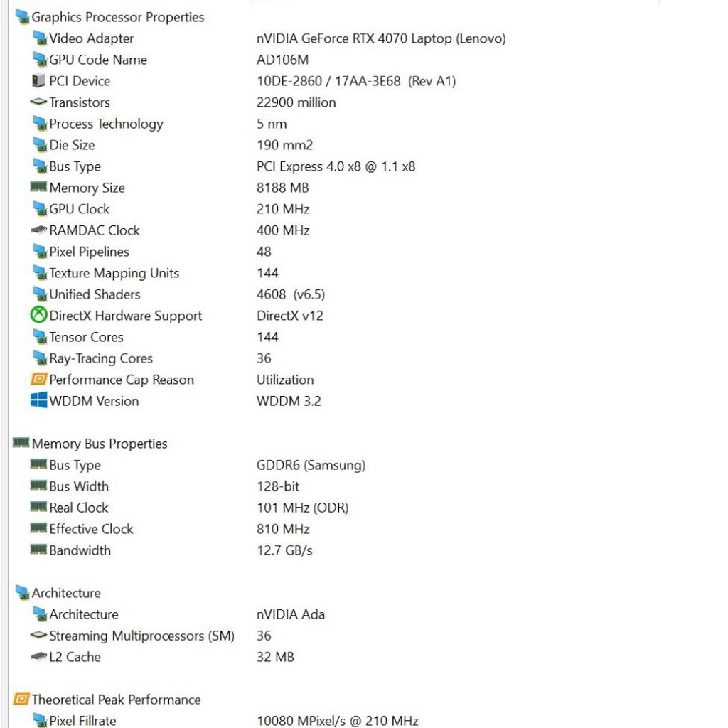
Task: Select the 810 MHz effective clock value
Action: coord(283,529)
